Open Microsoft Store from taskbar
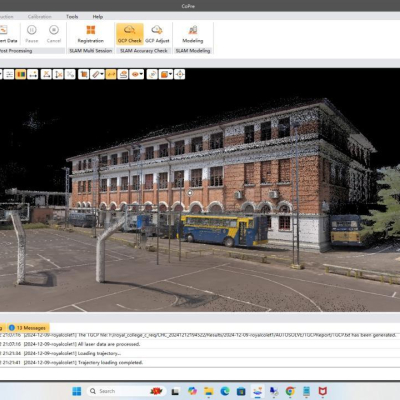This screenshot has height=400, width=400. click(241, 391)
